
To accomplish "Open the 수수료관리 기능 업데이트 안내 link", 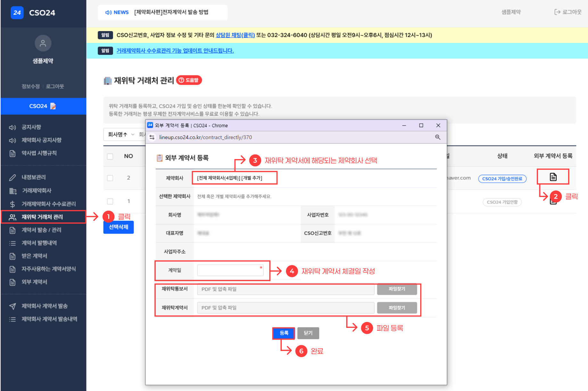I will click(175, 51).
